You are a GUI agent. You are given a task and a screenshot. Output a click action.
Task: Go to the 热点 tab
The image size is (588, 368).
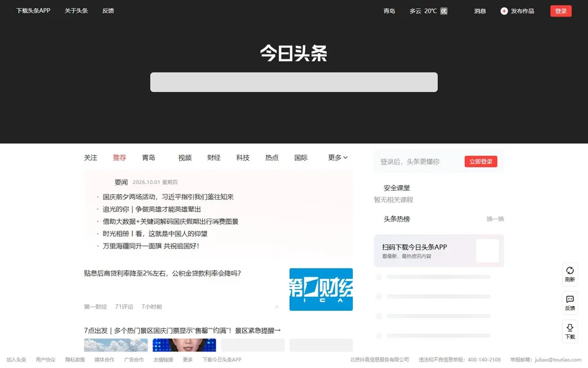[x=272, y=158]
